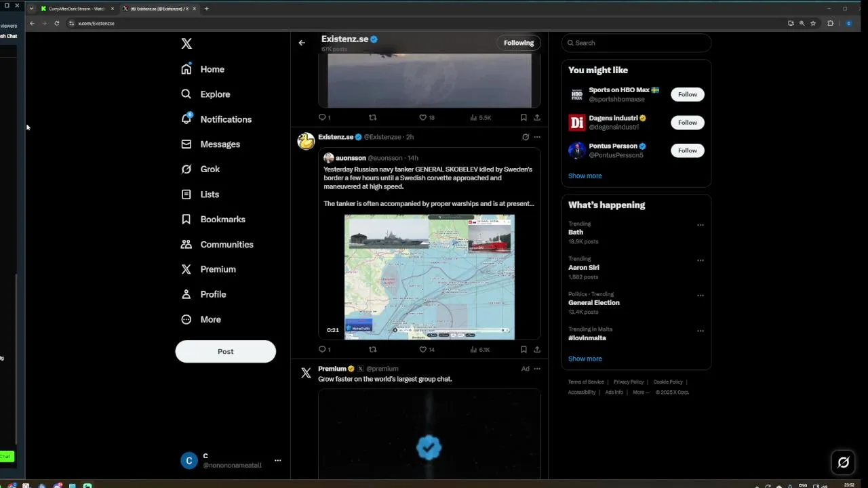
Task: Bookmark this page with the star icon
Action: click(x=813, y=23)
